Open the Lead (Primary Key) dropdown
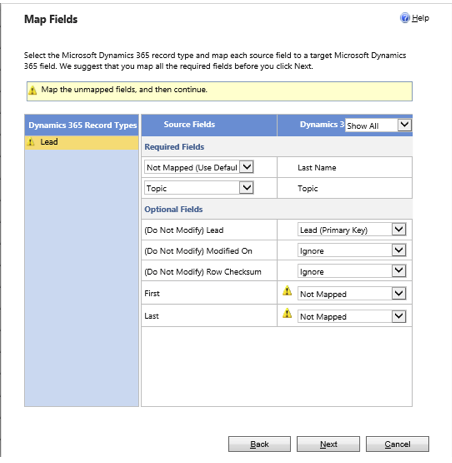 point(351,230)
